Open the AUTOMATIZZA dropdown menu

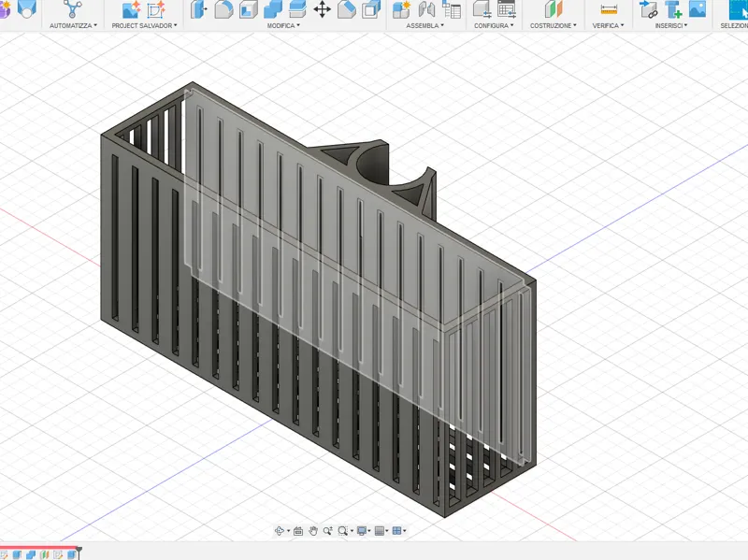pyautogui.click(x=73, y=25)
